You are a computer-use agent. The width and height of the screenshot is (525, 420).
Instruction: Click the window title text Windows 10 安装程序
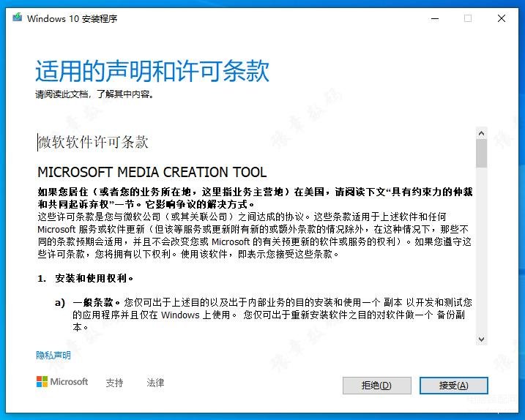pos(72,18)
